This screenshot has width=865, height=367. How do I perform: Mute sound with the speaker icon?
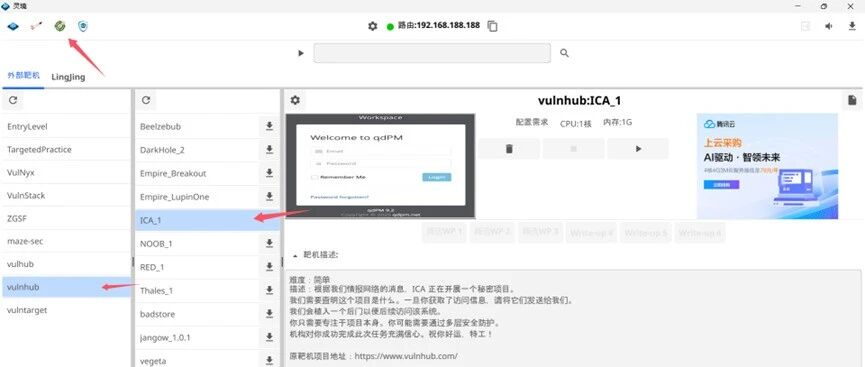tap(829, 26)
